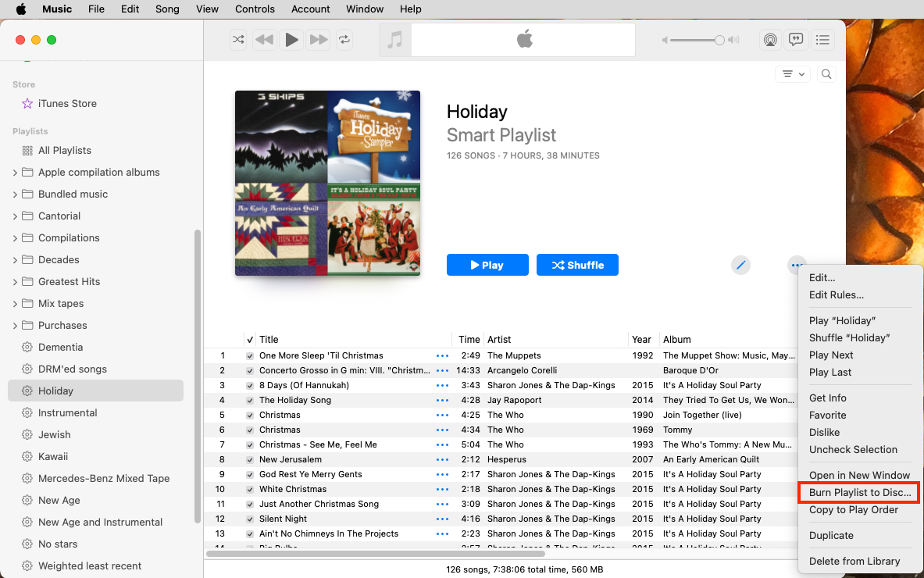
Task: Click the Holiday playlist artwork collage
Action: click(x=327, y=184)
